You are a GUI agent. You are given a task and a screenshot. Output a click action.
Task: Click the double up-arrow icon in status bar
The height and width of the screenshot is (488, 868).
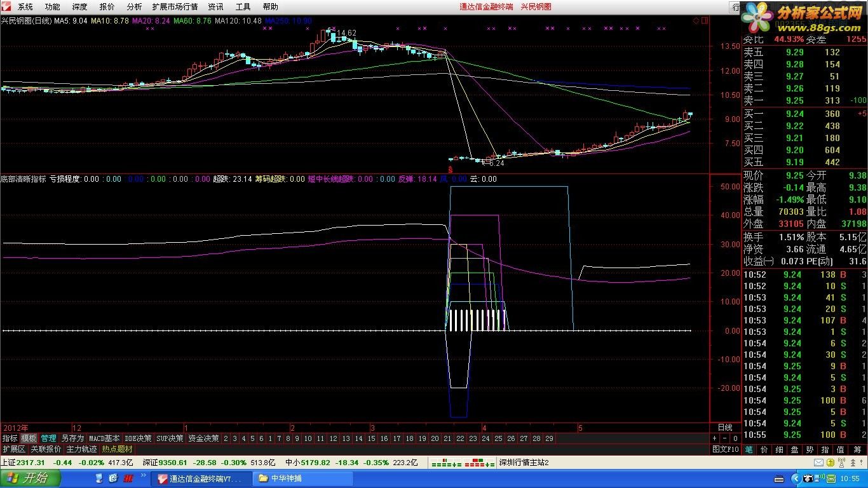853,463
